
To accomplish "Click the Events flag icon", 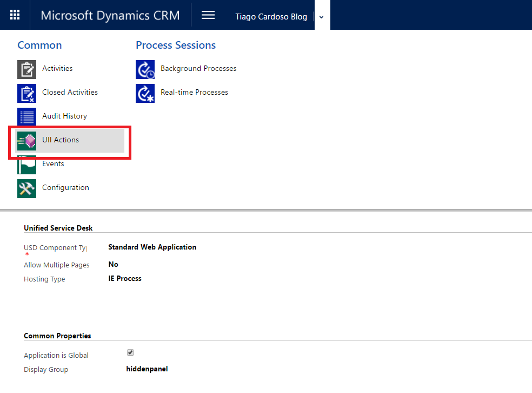I will pyautogui.click(x=26, y=165).
